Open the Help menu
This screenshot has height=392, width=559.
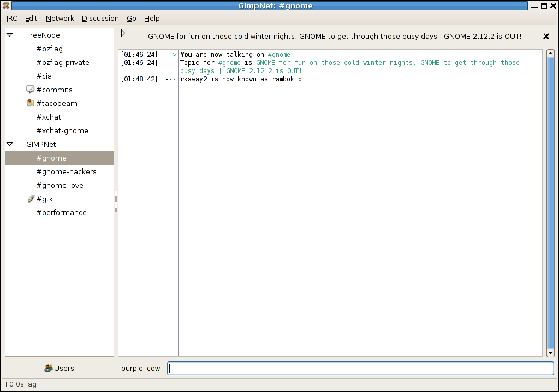[152, 18]
